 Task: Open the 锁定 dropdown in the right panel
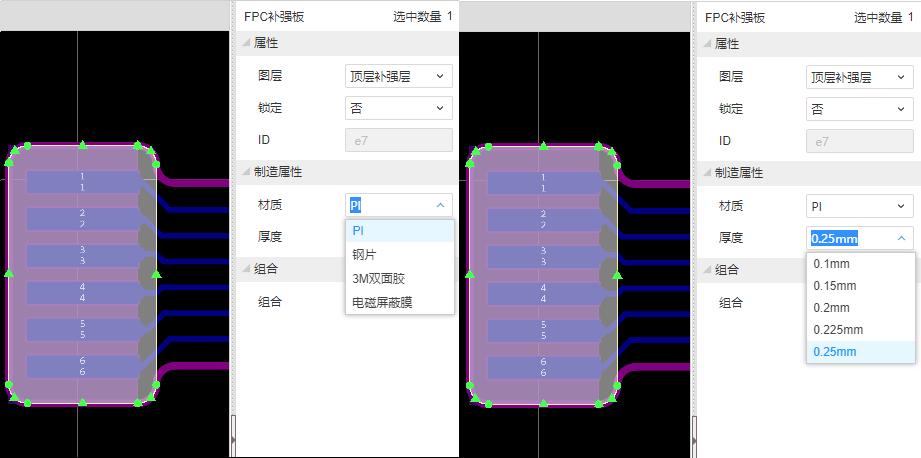[859, 109]
